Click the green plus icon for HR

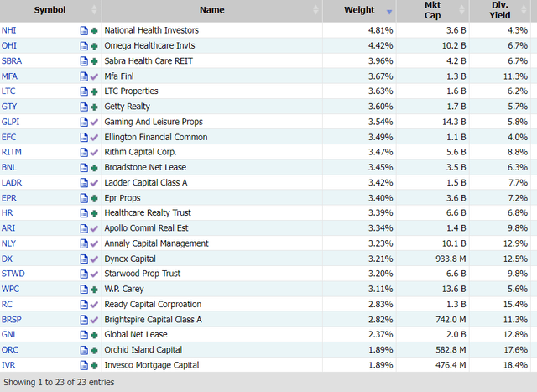[x=94, y=213]
